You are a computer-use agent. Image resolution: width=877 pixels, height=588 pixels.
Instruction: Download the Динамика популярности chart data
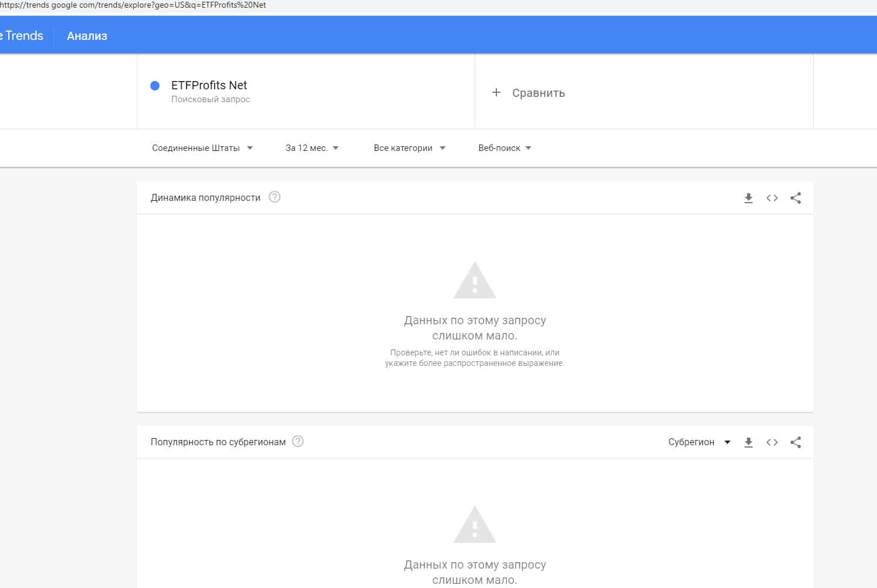(748, 198)
